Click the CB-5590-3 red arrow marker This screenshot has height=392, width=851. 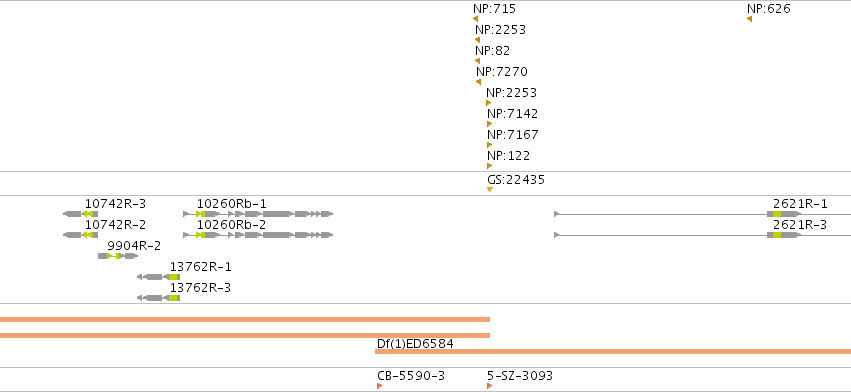click(x=380, y=386)
